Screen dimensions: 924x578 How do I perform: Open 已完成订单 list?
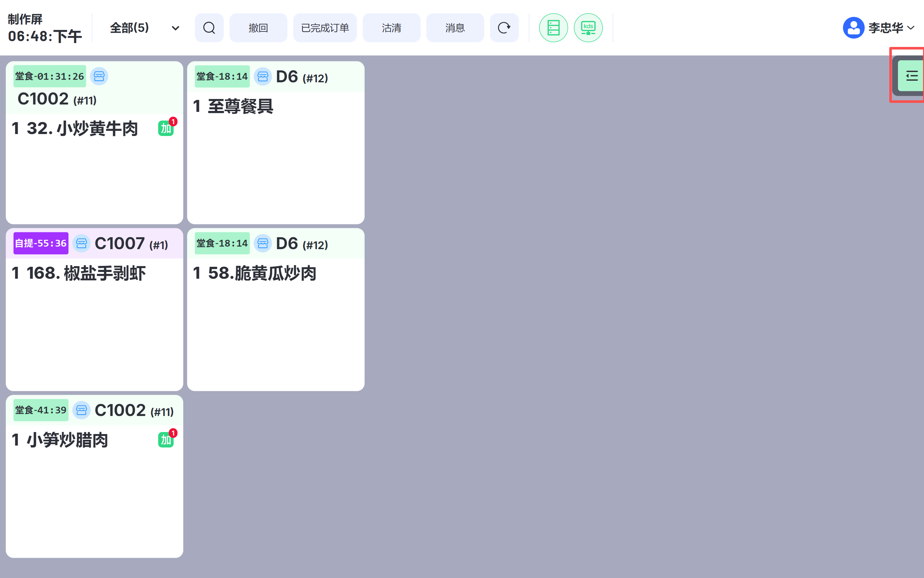325,28
